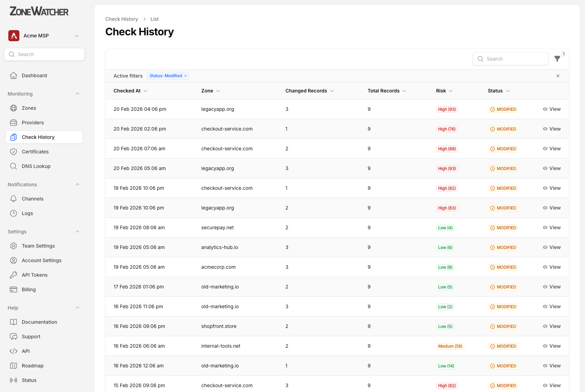This screenshot has height=392, width=585.
Task: Open Logs via the clock icon
Action: click(13, 213)
